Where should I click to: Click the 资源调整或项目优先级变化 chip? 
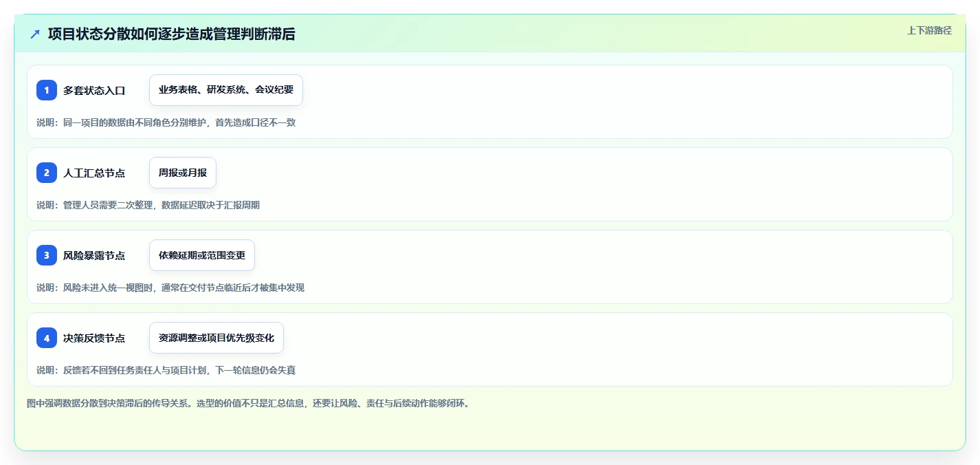216,338
